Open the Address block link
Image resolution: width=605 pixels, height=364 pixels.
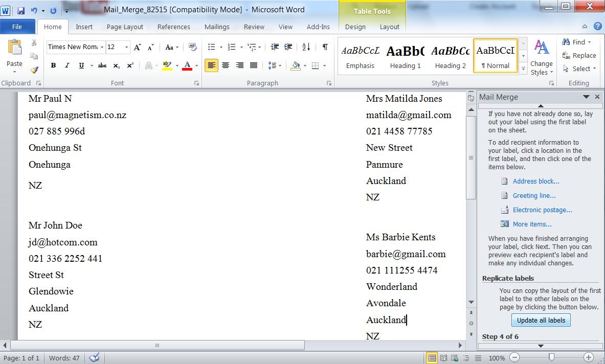535,181
